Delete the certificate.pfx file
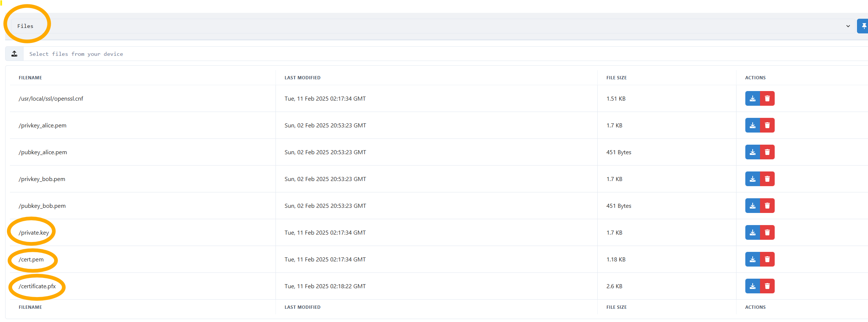Viewport: 868px width, 322px height. [x=767, y=286]
